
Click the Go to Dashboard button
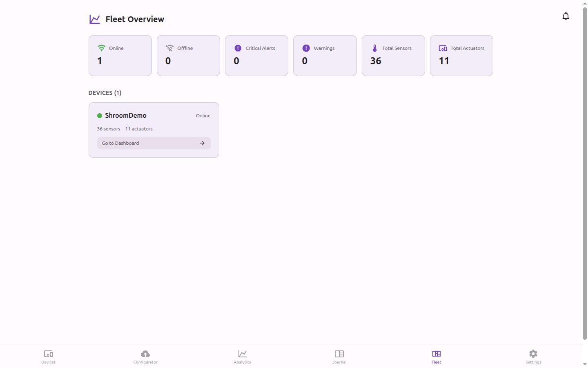(154, 143)
